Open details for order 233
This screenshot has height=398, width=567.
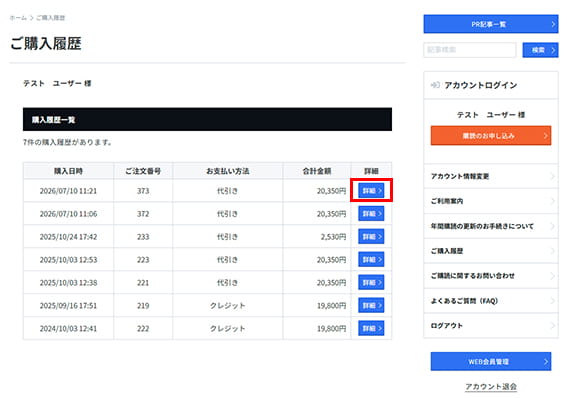(x=371, y=237)
